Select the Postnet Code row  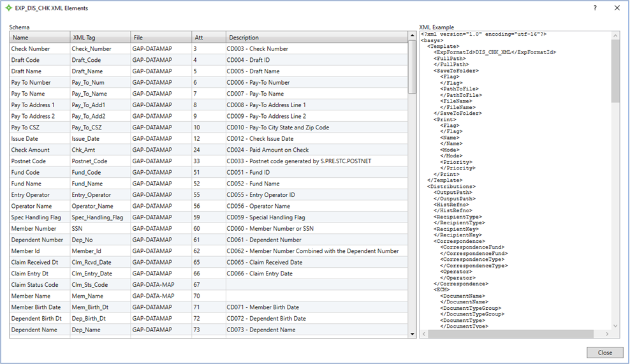tap(38, 161)
